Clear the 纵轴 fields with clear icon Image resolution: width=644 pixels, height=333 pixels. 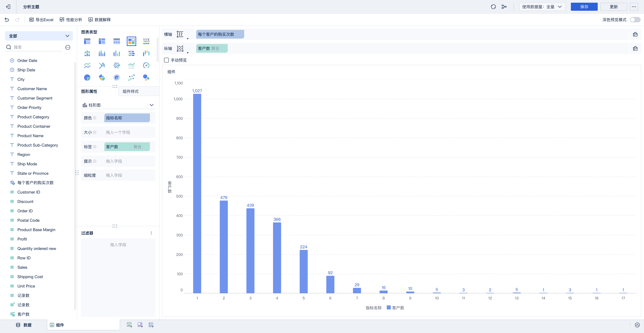(x=635, y=48)
